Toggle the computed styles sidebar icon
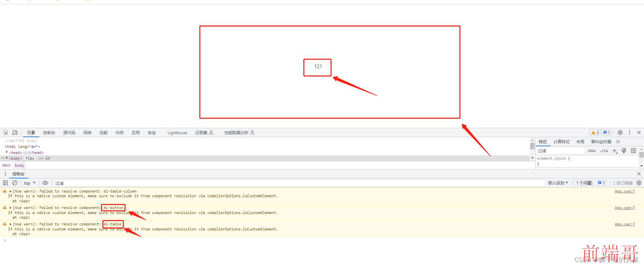 pyautogui.click(x=633, y=151)
